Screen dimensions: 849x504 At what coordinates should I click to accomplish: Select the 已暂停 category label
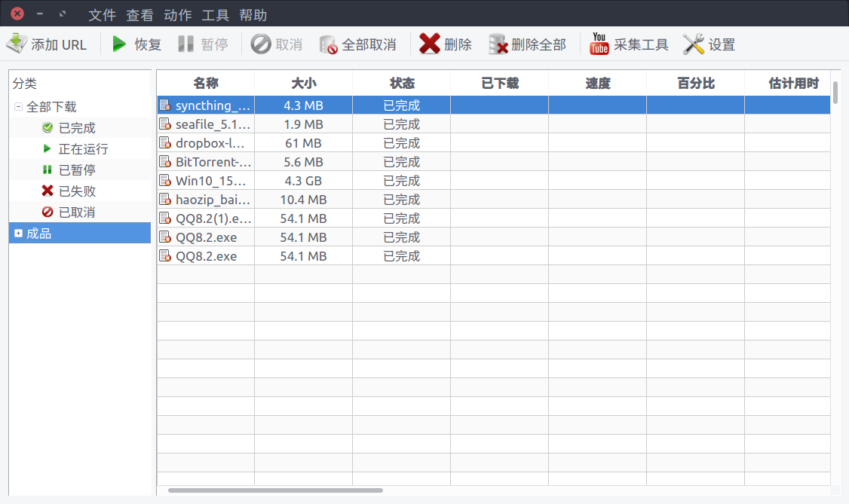point(77,170)
